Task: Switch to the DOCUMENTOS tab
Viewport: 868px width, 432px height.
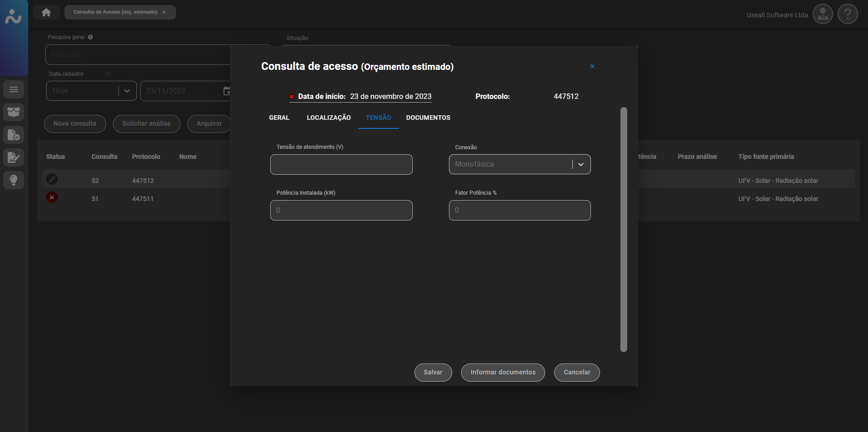Action: [x=428, y=118]
